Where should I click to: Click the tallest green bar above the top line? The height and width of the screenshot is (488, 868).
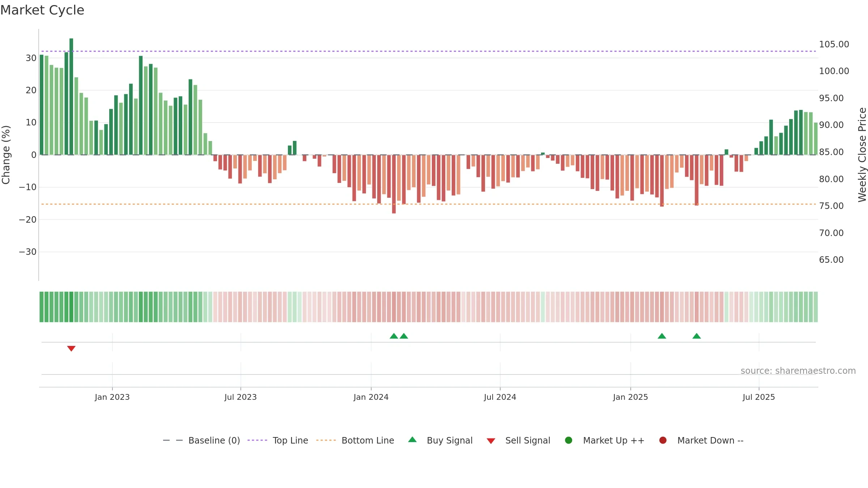coord(71,97)
